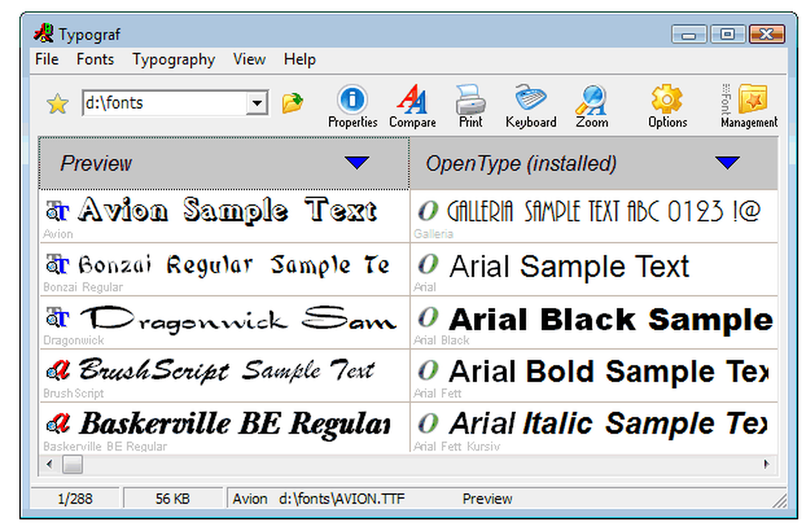The image size is (806, 532).
Task: Click inside the d:\fonts path field
Action: [164, 103]
